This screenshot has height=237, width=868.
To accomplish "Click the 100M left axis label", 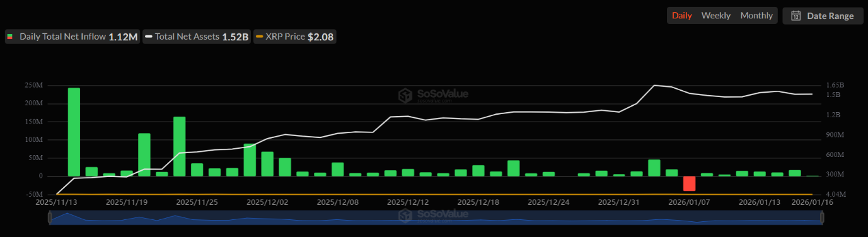I will pos(33,140).
